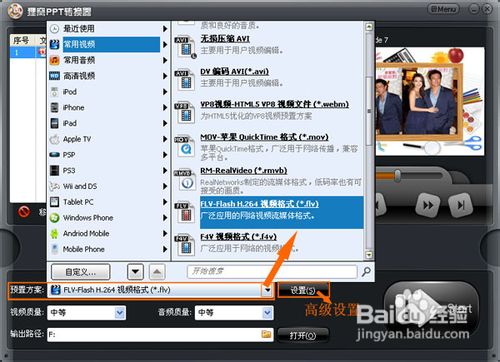
Task: Click the F4V format icon
Action: (185, 245)
